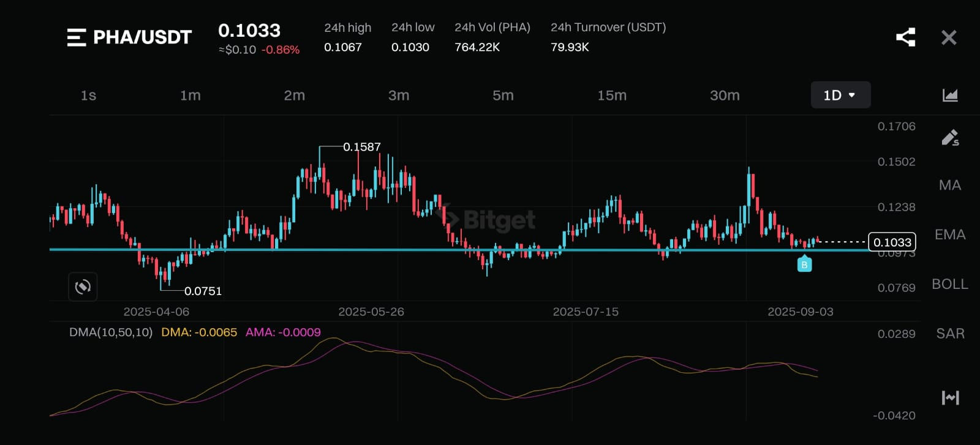This screenshot has width=980, height=445.
Task: Select the 15m timeframe tab
Action: tap(611, 95)
